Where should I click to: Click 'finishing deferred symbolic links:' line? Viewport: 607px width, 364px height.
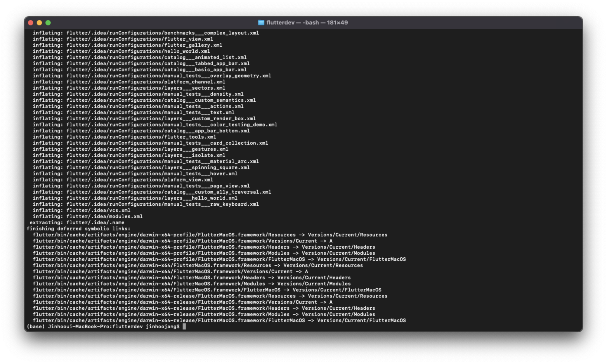pos(78,229)
